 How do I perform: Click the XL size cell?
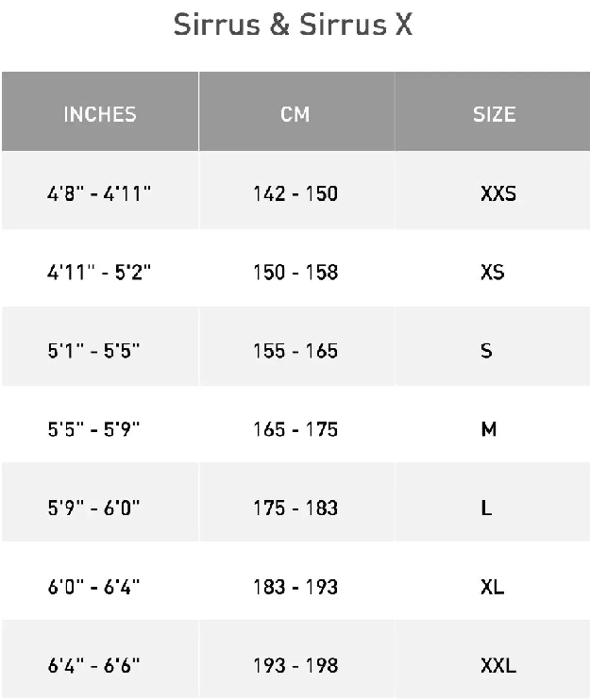point(493,582)
